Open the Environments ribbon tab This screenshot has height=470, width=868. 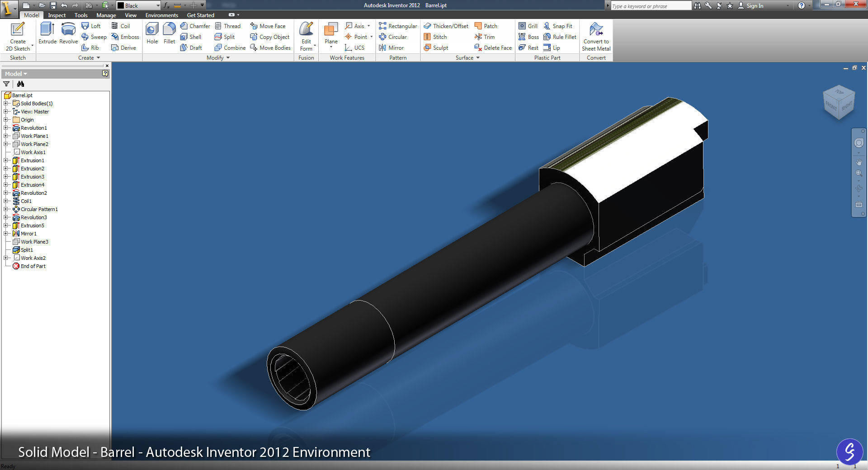click(162, 15)
